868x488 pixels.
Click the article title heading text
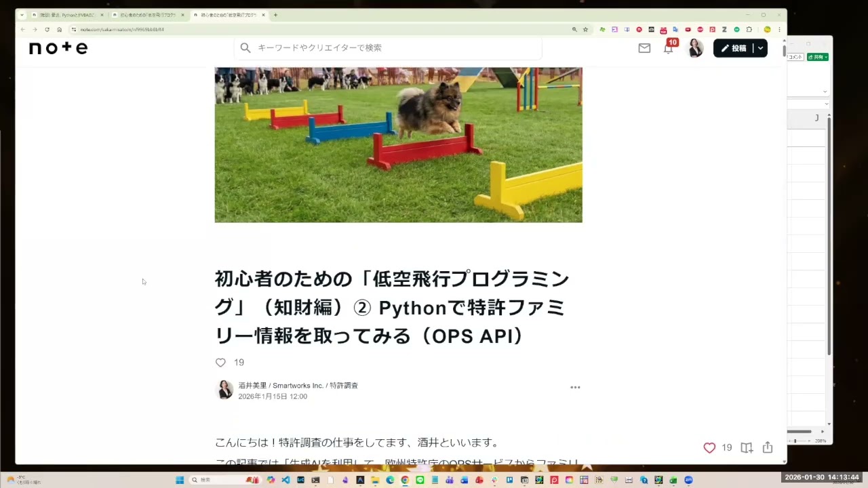tap(392, 307)
